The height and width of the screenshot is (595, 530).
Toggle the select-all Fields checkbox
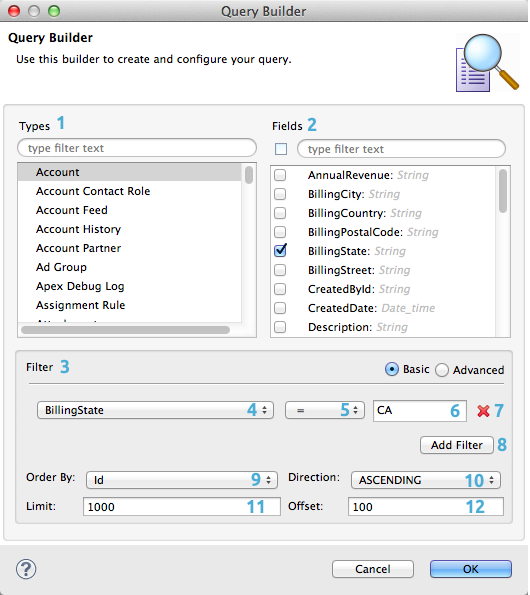(281, 149)
